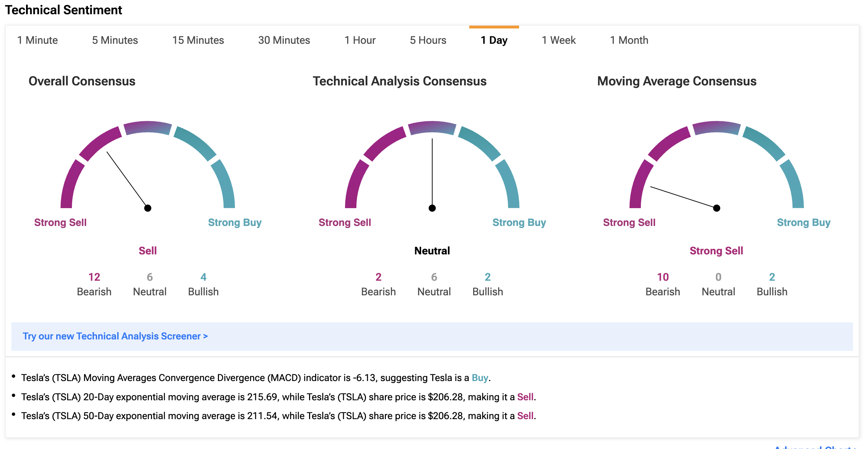Click Sell link in 20-Day EMA line

(x=525, y=397)
